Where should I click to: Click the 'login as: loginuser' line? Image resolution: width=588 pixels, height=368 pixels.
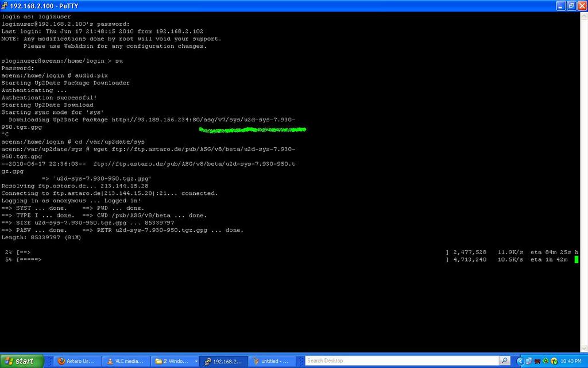(x=36, y=17)
